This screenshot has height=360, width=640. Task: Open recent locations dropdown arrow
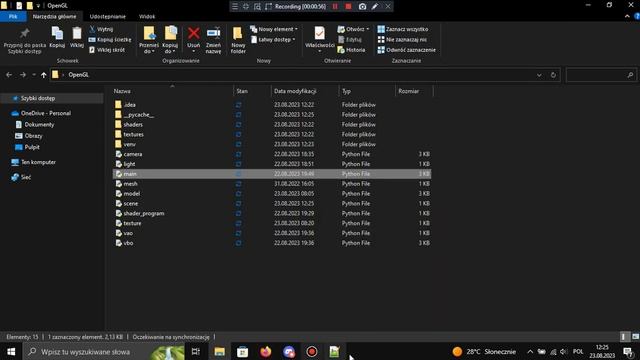coord(34,75)
